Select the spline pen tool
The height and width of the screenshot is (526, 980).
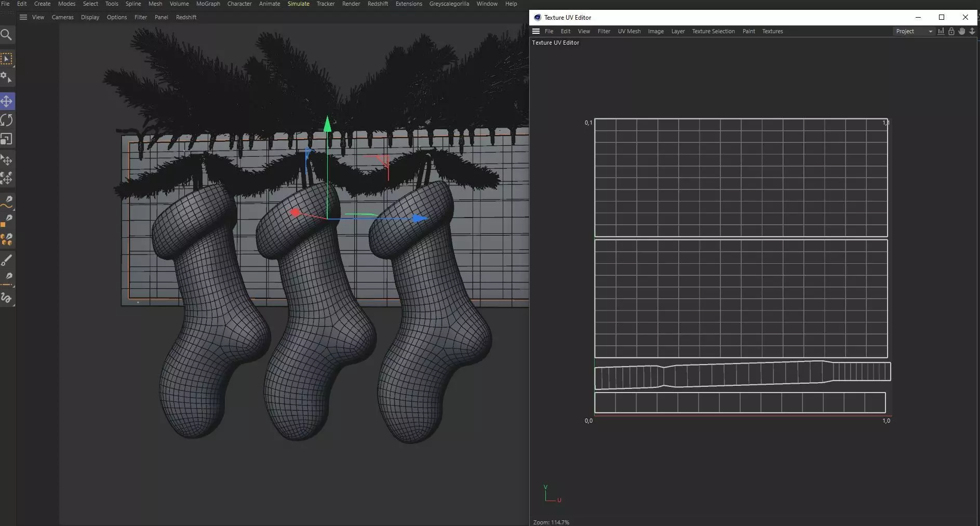coord(6,201)
